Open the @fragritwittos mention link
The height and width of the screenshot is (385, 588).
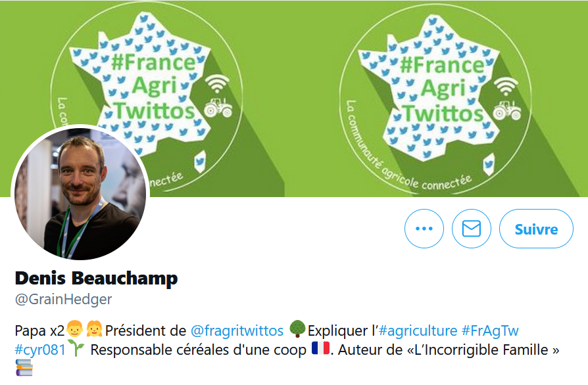coord(237,330)
